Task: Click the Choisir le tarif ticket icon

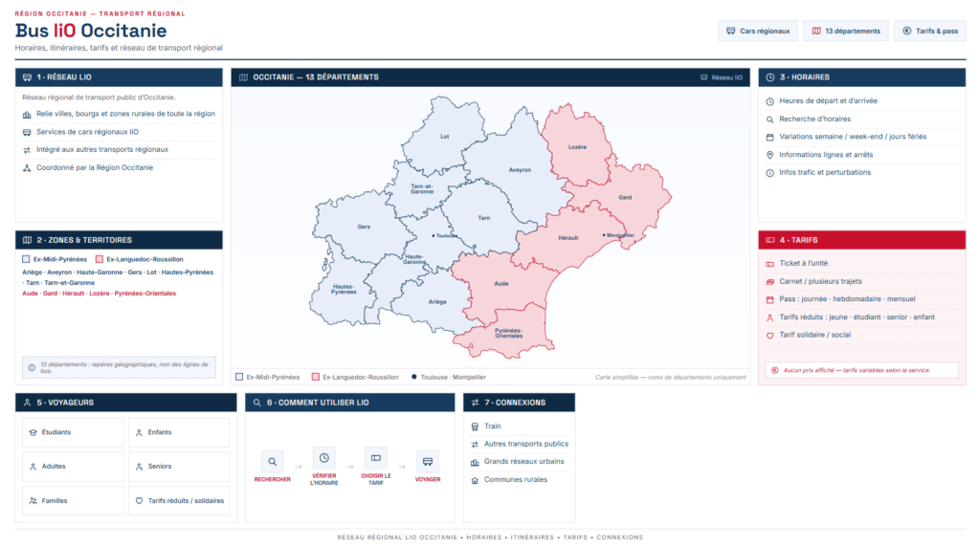Action: pos(375,458)
